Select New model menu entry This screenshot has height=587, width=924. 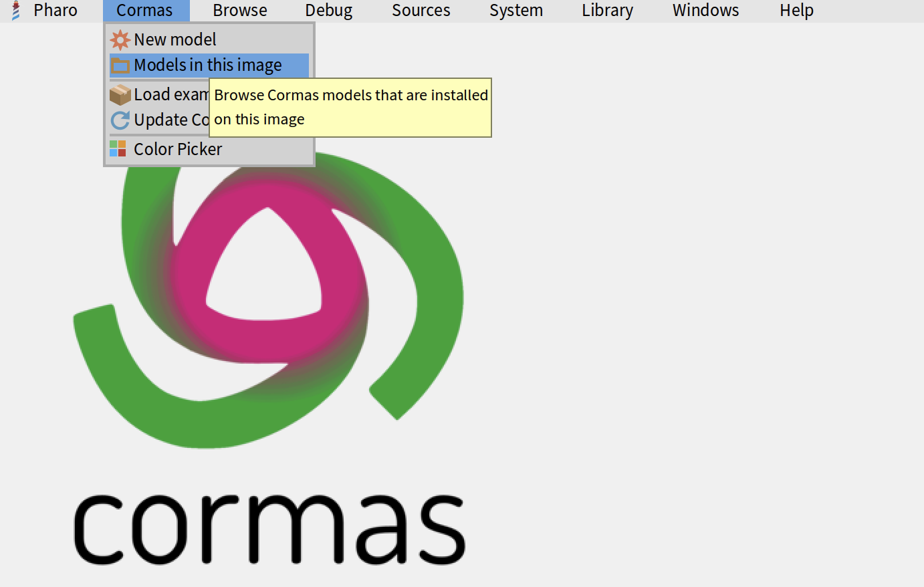[x=175, y=40]
